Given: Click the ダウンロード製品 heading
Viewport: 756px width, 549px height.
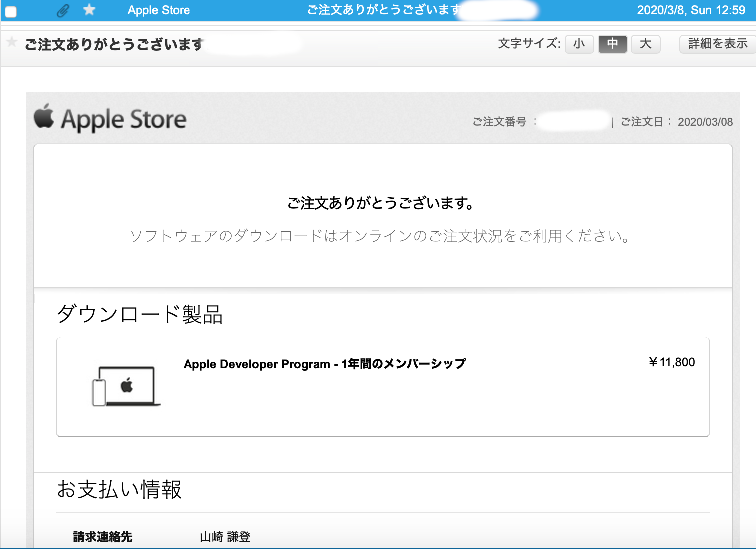Looking at the screenshot, I should click(140, 314).
